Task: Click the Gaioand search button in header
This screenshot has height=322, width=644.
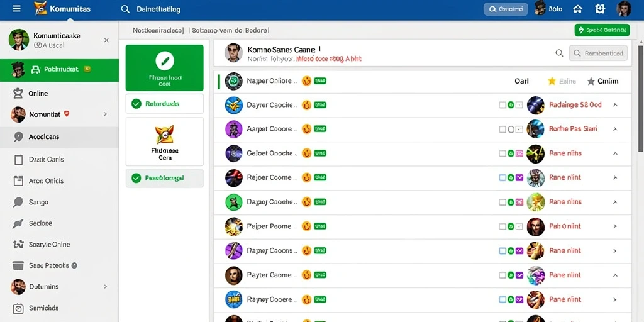Action: 506,9
